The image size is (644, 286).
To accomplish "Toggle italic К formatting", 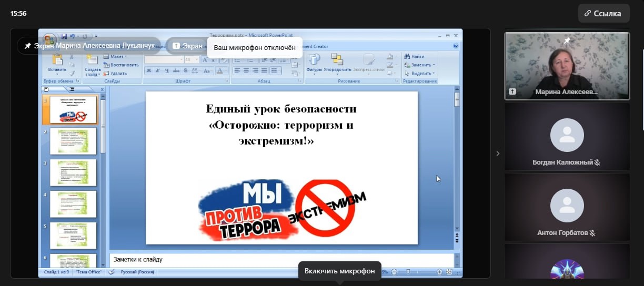I will click(158, 70).
